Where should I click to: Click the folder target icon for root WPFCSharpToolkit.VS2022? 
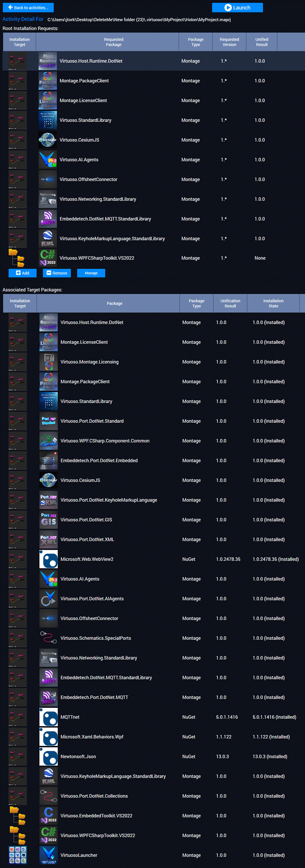pyautogui.click(x=17, y=258)
